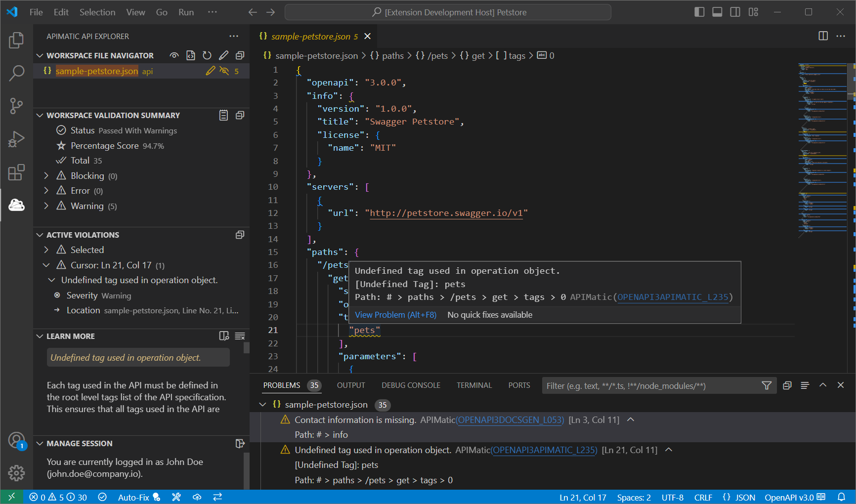
Task: Split the editor using the top-right icon
Action: 822,36
